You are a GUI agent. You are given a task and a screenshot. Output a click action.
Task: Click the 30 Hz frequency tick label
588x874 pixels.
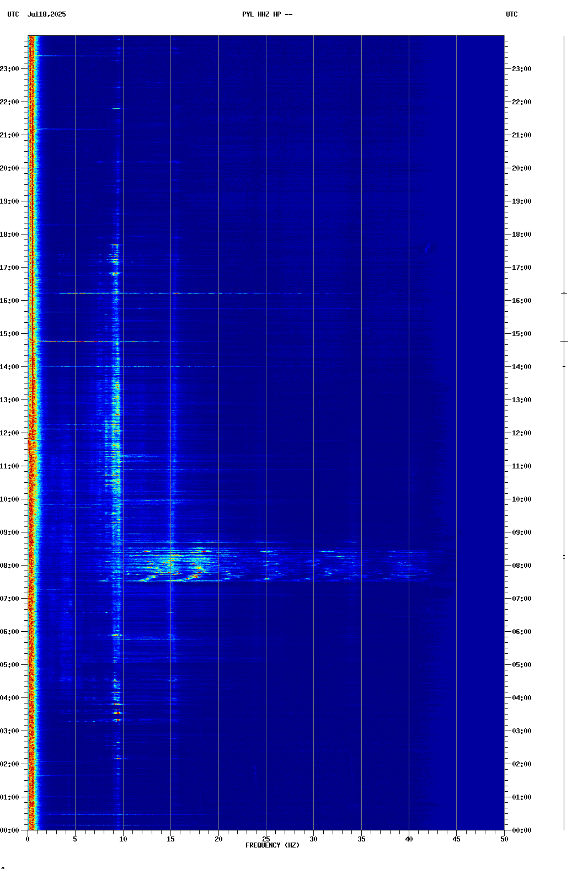tap(313, 839)
